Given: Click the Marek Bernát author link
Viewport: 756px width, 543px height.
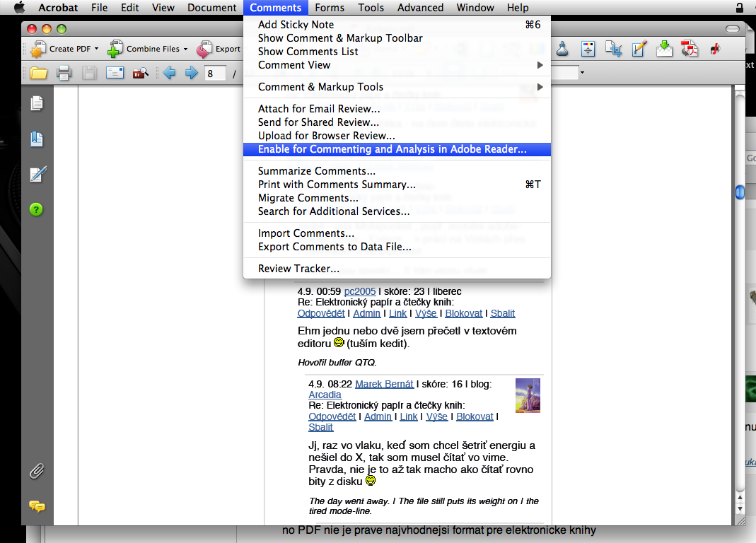Looking at the screenshot, I should 384,385.
